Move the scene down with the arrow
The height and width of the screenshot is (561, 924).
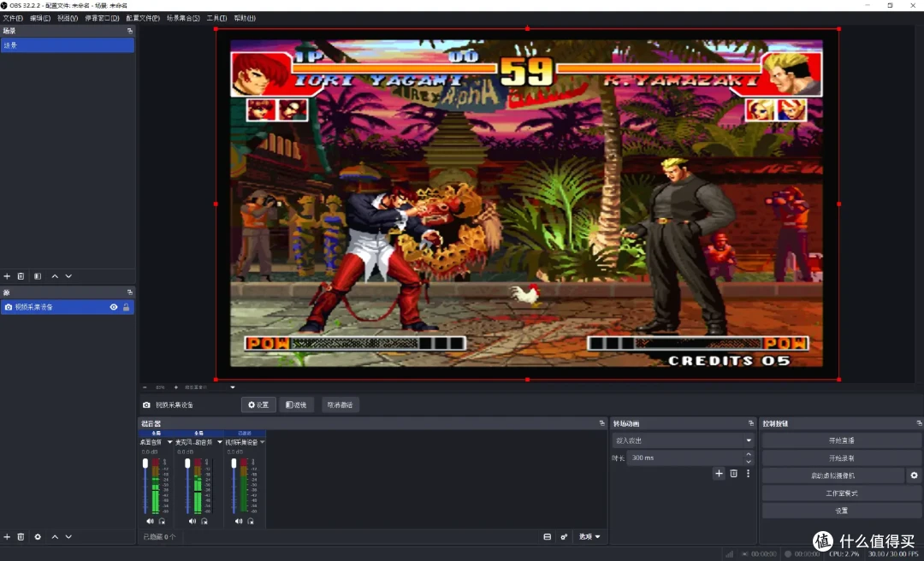[68, 275]
